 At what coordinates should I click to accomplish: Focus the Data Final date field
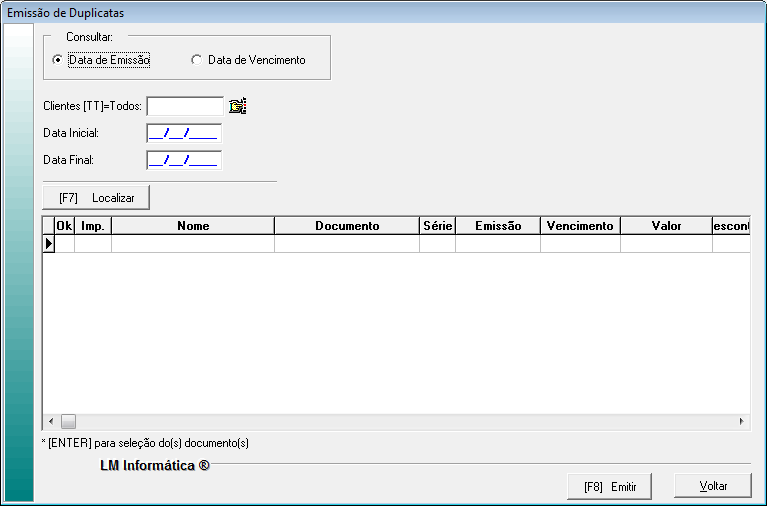pyautogui.click(x=183, y=159)
